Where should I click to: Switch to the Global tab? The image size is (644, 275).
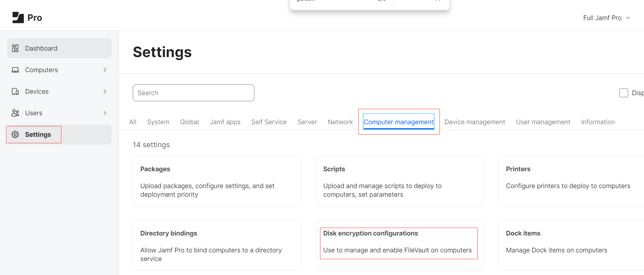[189, 122]
